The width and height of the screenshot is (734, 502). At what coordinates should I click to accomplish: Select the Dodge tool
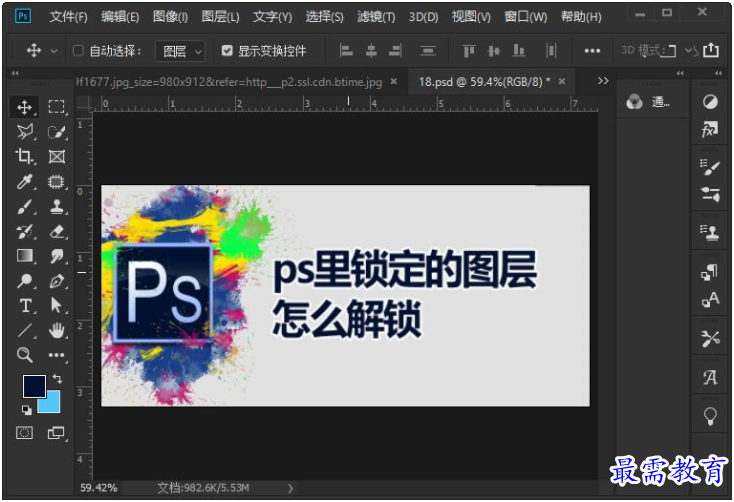[x=24, y=281]
